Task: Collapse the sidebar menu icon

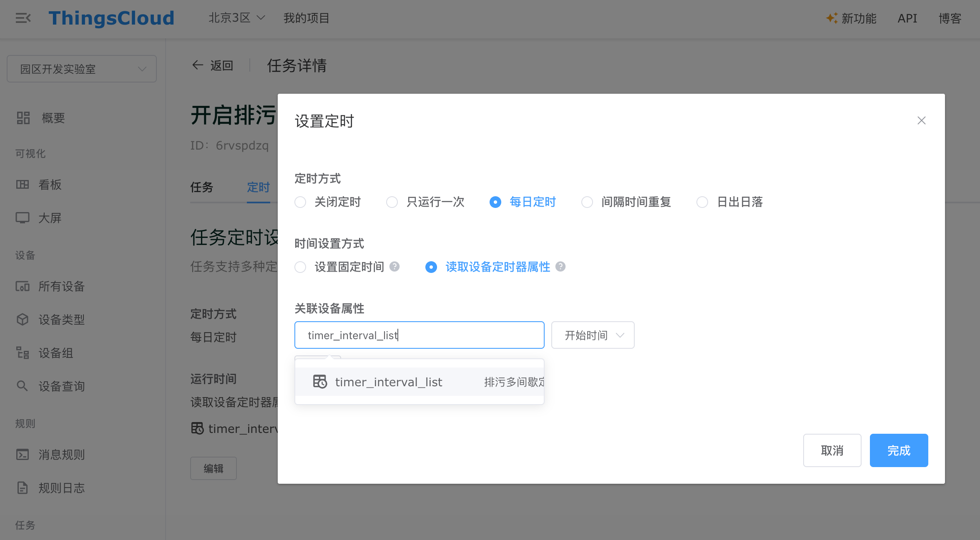Action: 23,18
